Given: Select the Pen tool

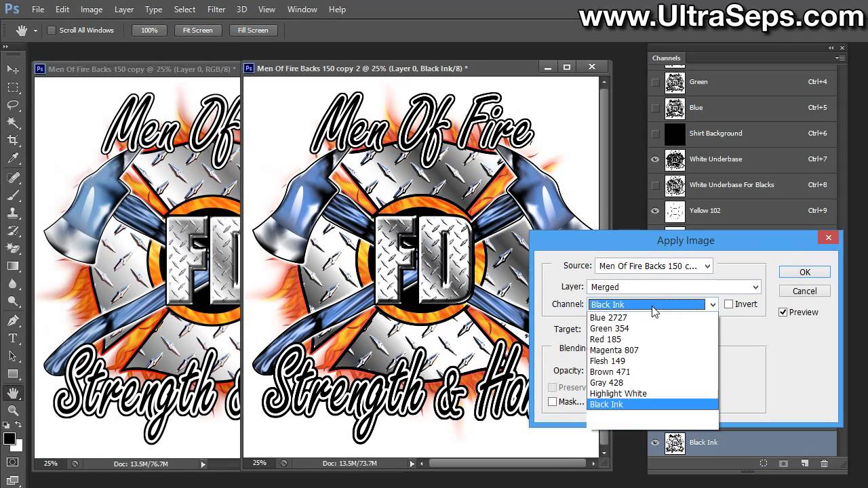Looking at the screenshot, I should pyautogui.click(x=12, y=321).
